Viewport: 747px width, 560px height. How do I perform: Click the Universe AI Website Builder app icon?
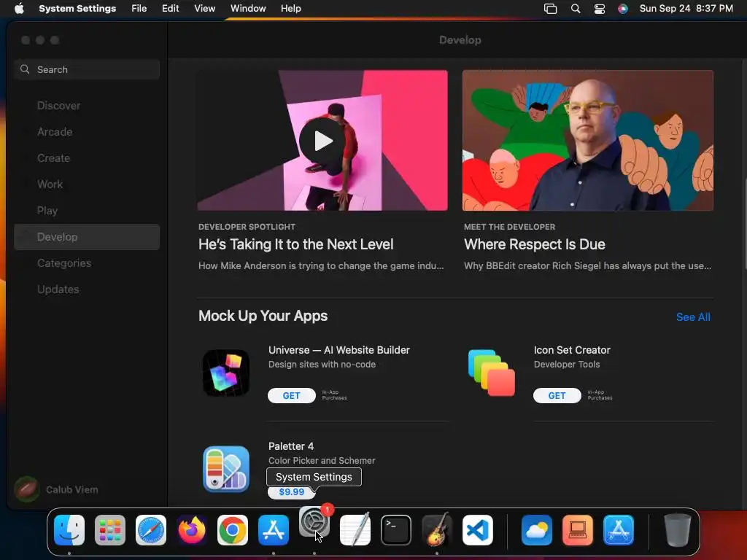tap(226, 373)
